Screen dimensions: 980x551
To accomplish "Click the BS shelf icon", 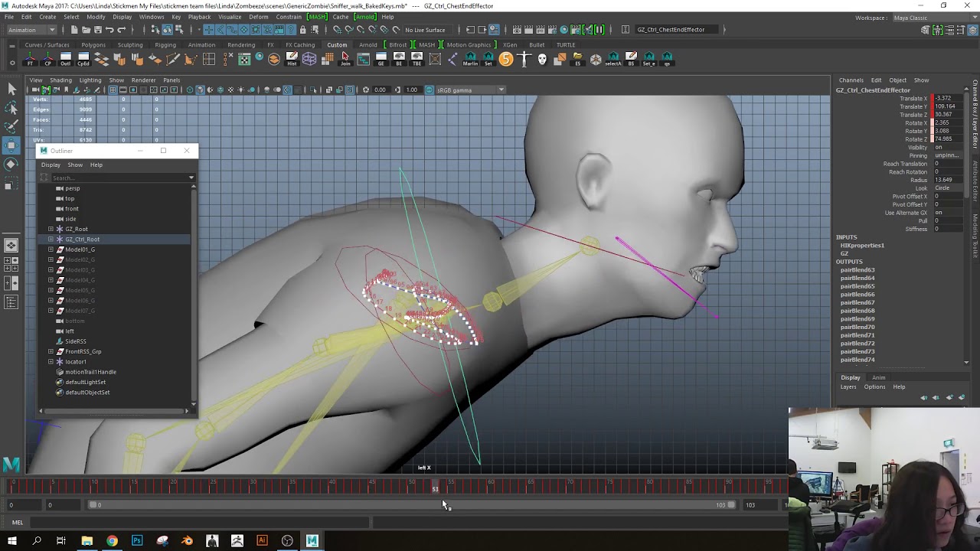I will (x=630, y=59).
